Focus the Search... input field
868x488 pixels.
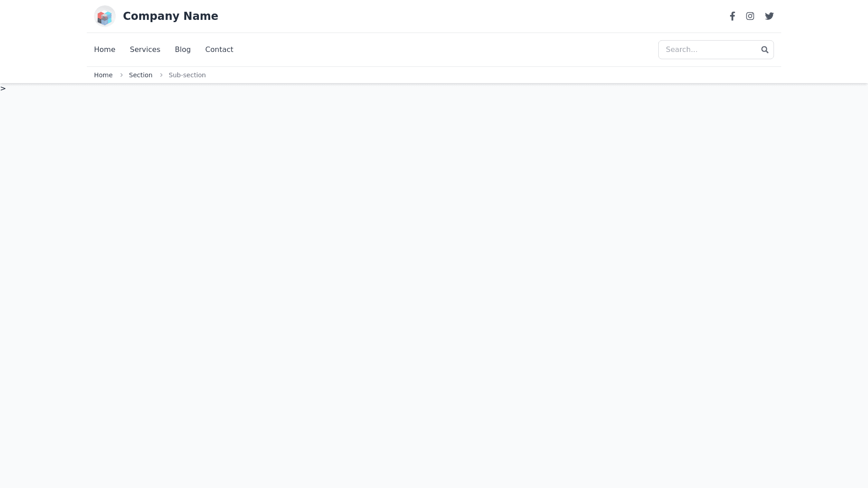(x=708, y=50)
